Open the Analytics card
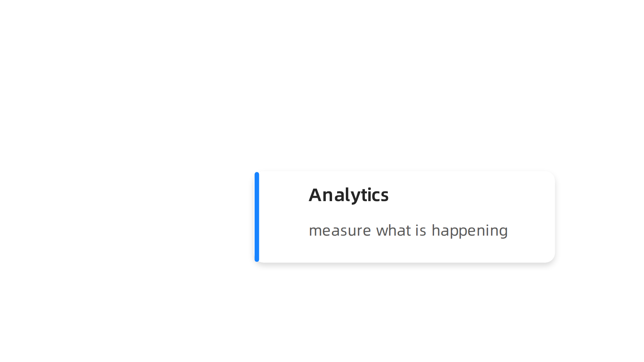The width and height of the screenshot is (644, 362). 405,217
